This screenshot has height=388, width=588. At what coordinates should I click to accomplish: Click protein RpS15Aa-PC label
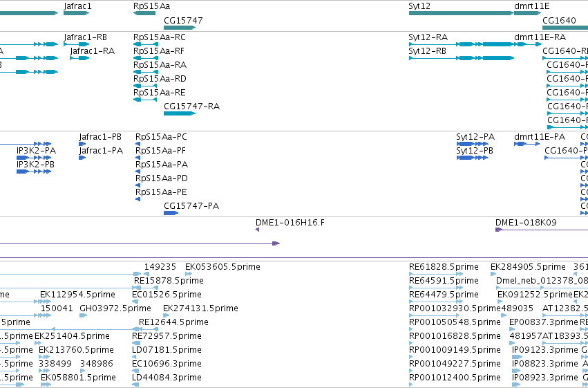pyautogui.click(x=161, y=136)
